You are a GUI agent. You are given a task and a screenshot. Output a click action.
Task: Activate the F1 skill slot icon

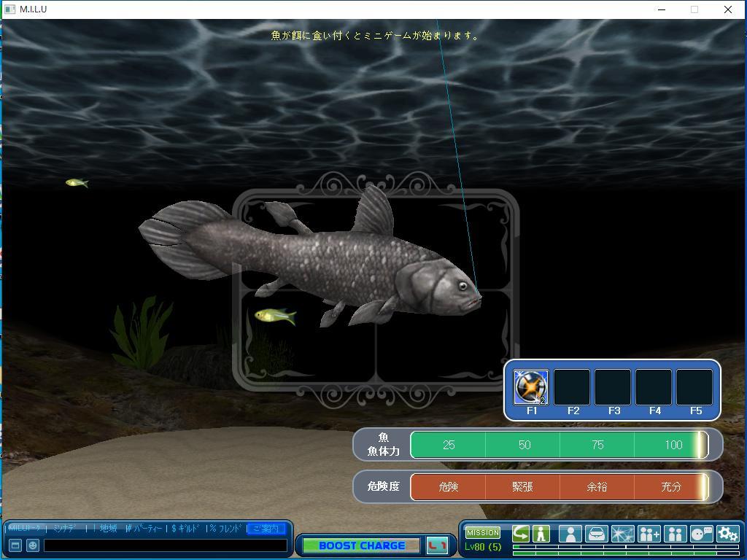pyautogui.click(x=530, y=386)
